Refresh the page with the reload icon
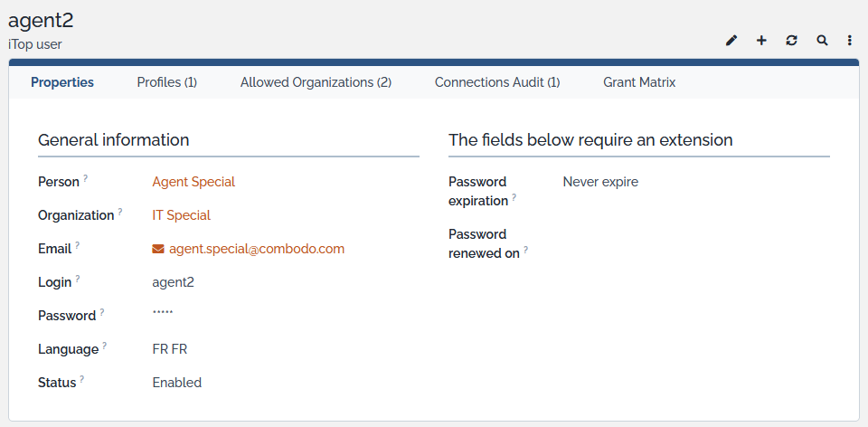 791,41
